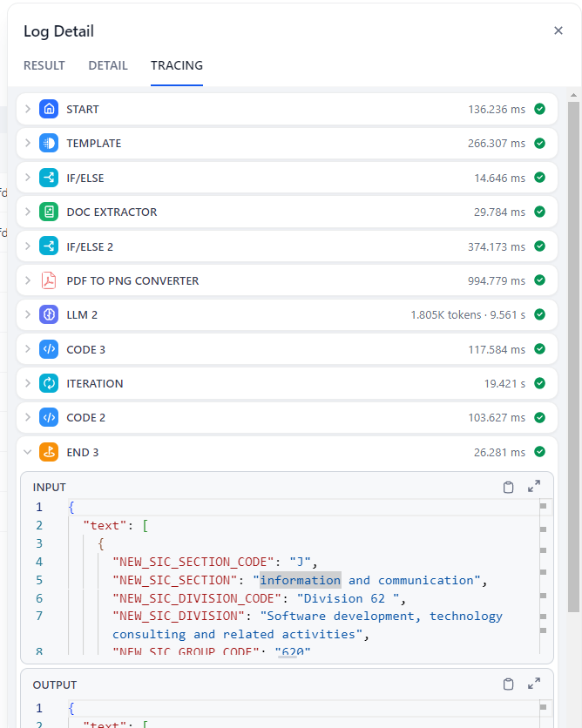Expand the CODE 3 node details
This screenshot has width=582, height=728.
pos(28,349)
